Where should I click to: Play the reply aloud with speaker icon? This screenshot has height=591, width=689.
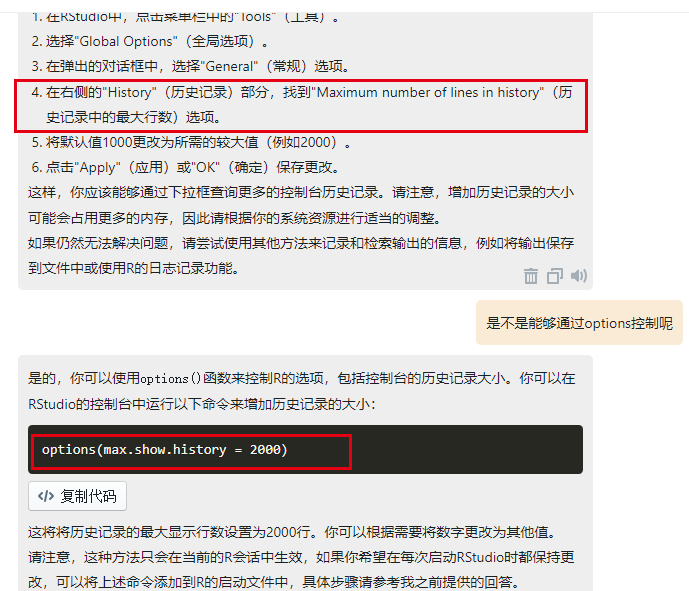[x=579, y=276]
